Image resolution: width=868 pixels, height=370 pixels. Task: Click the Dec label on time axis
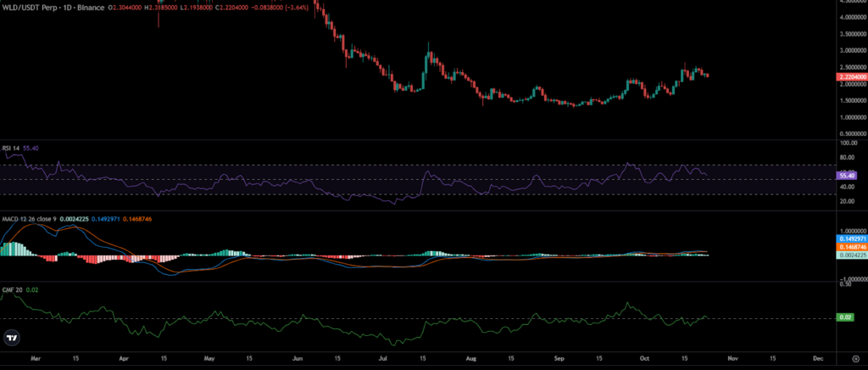pyautogui.click(x=819, y=358)
